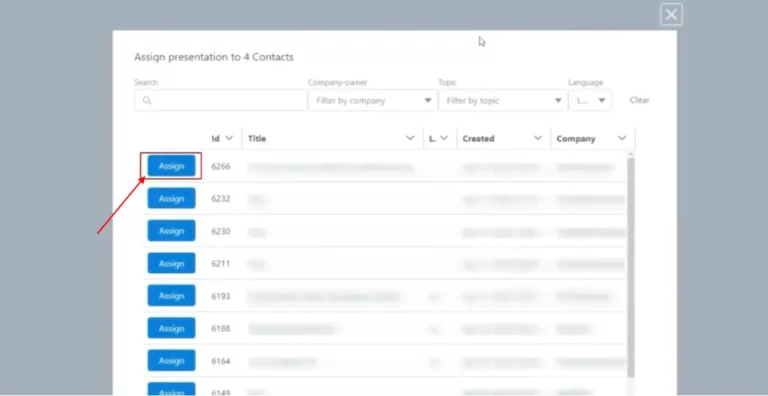This screenshot has height=396, width=768.
Task: Select the Id cell 6230
Action: tap(221, 231)
